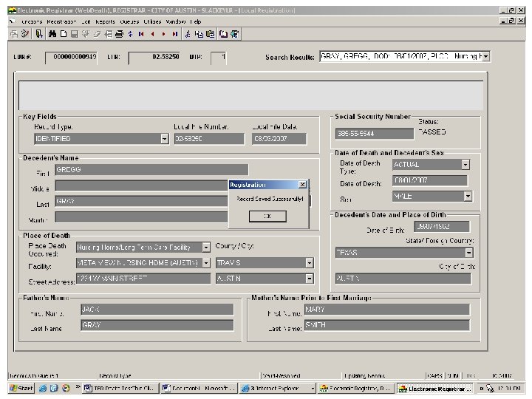Click the greyed icon right of save disk
The width and height of the screenshot is (532, 399).
tap(86, 34)
